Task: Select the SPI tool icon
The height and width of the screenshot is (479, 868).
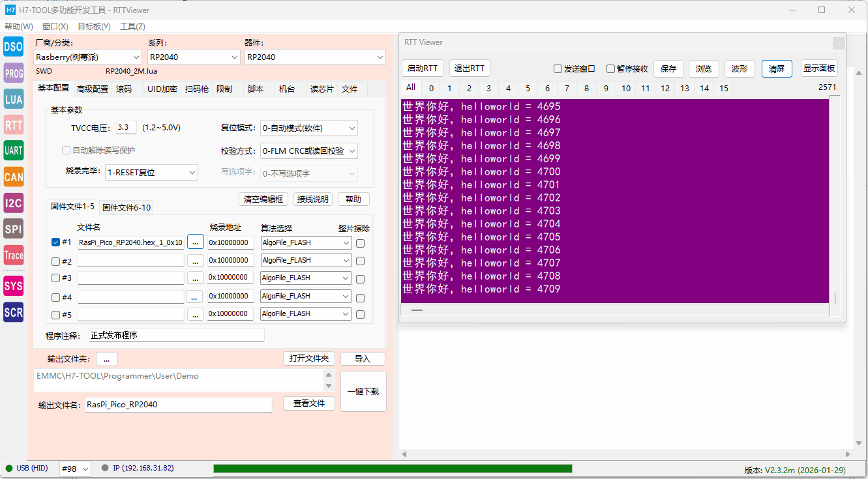Action: point(13,229)
